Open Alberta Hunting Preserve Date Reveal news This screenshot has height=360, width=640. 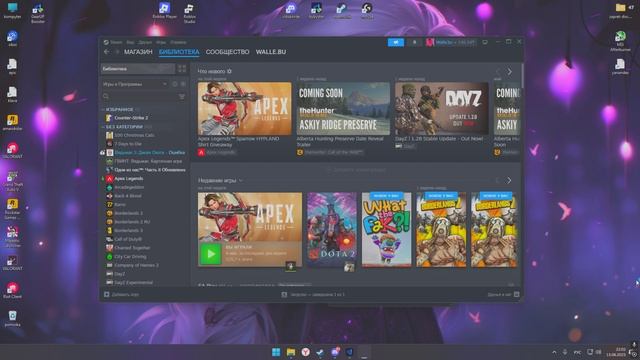(343, 109)
